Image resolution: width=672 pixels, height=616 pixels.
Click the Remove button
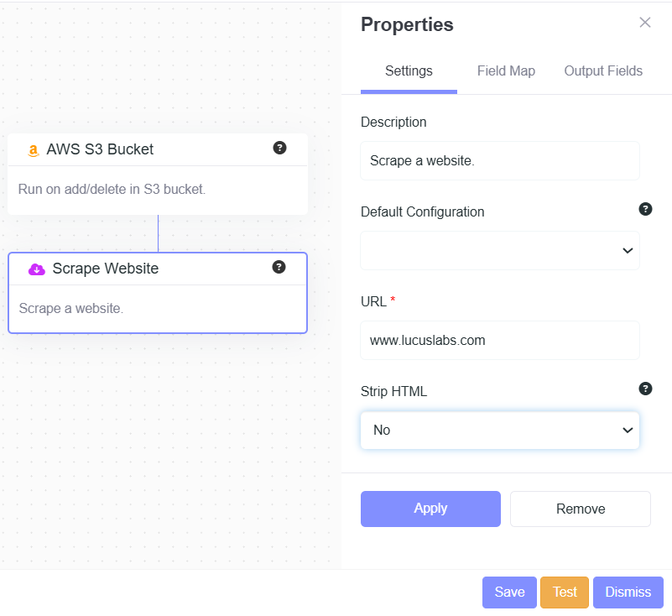click(581, 509)
